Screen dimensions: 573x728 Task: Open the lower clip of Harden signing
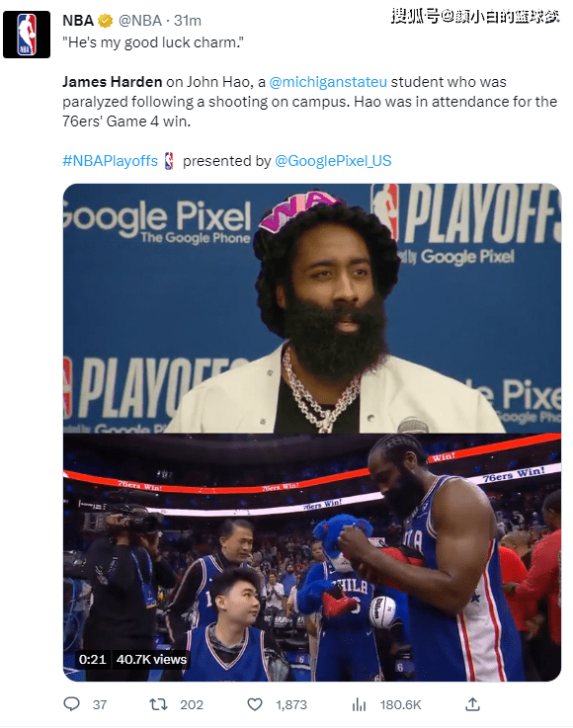[312, 557]
